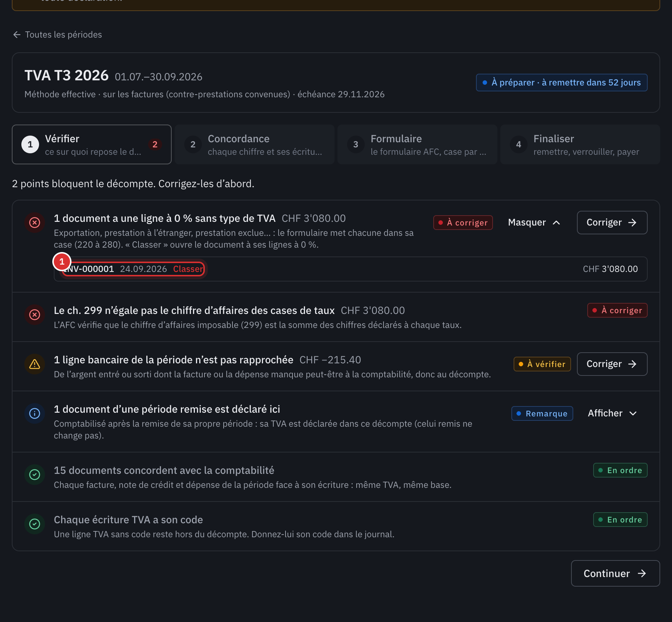Viewport: 672px width, 622px height.
Task: Click yellow warning icon for unreconciled bank line
Action: (35, 364)
